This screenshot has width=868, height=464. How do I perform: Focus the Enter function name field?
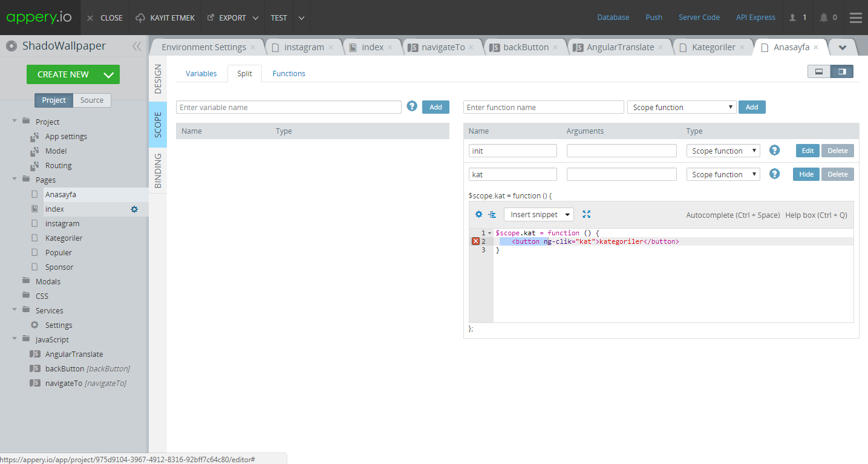[543, 107]
